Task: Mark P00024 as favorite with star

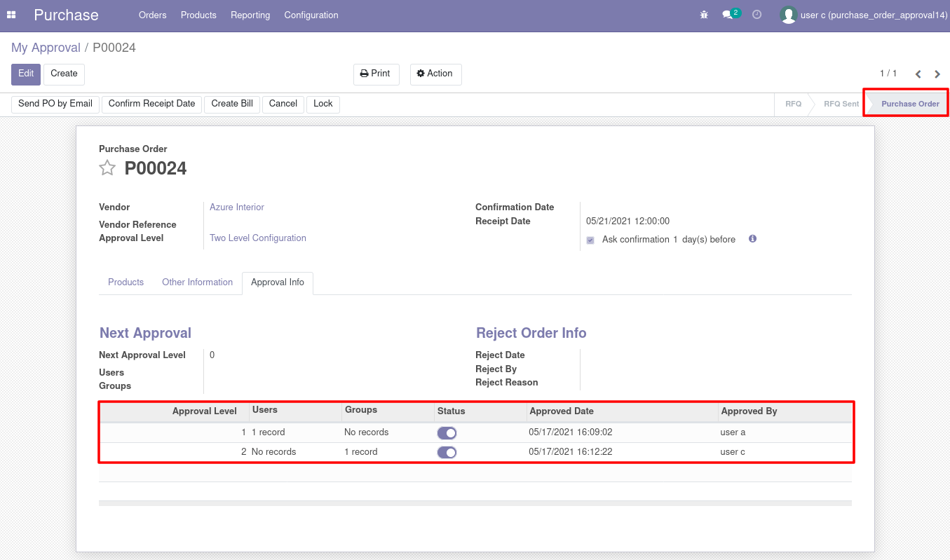Action: tap(107, 168)
